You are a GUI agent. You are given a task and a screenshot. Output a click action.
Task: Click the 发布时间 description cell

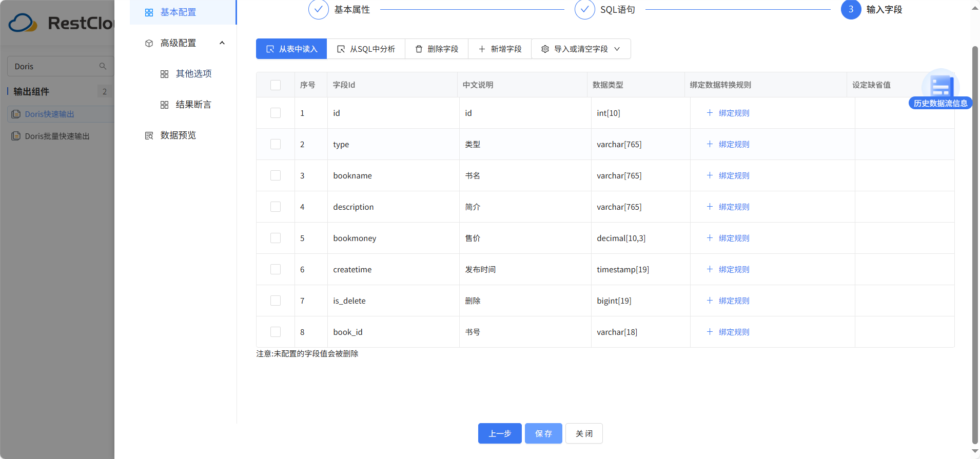(525, 269)
